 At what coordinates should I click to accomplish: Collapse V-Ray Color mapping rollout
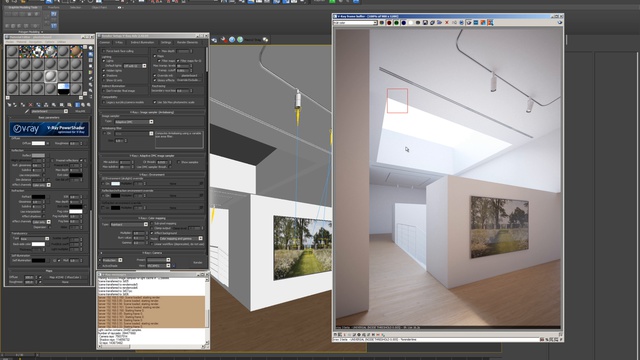click(x=151, y=218)
